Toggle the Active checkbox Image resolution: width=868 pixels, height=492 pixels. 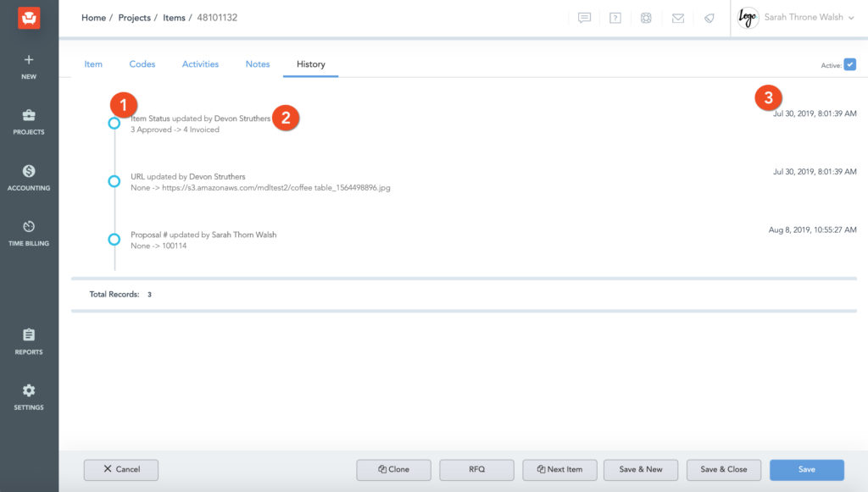click(x=849, y=64)
